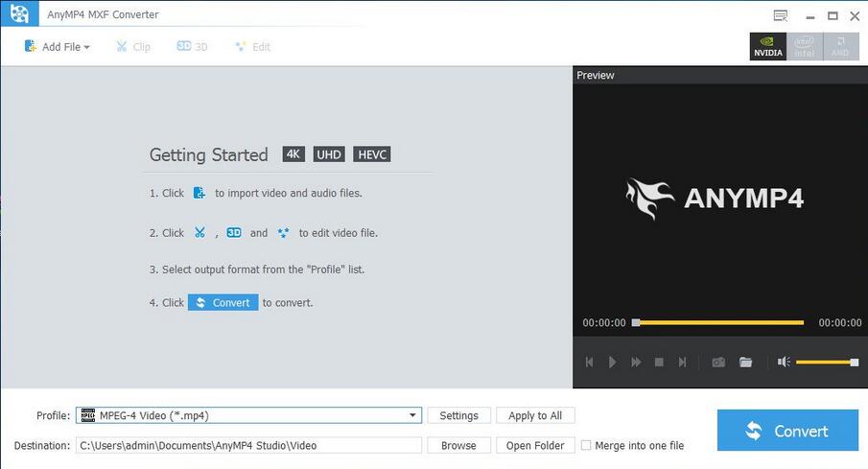Skip to previous item in preview
Viewport: 868px width, 469px height.
(589, 363)
